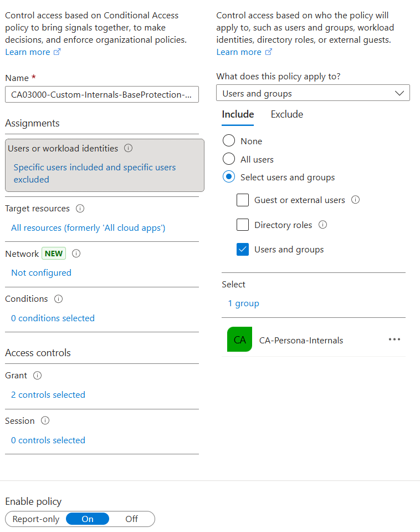Click the policy Name input field
This screenshot has height=532, width=420.
click(101, 95)
